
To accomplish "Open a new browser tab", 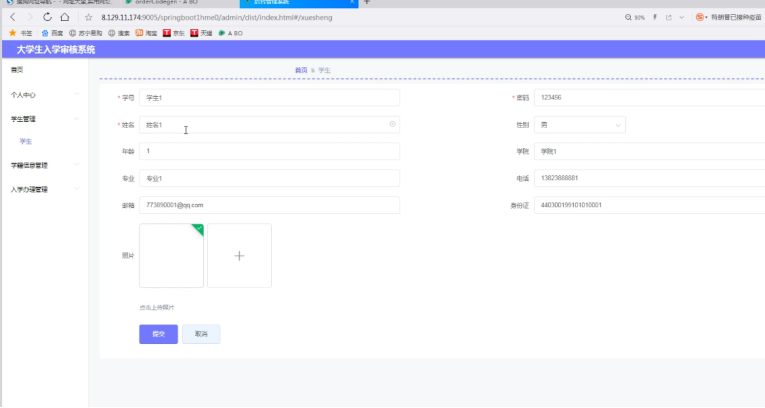I will tap(367, 2).
